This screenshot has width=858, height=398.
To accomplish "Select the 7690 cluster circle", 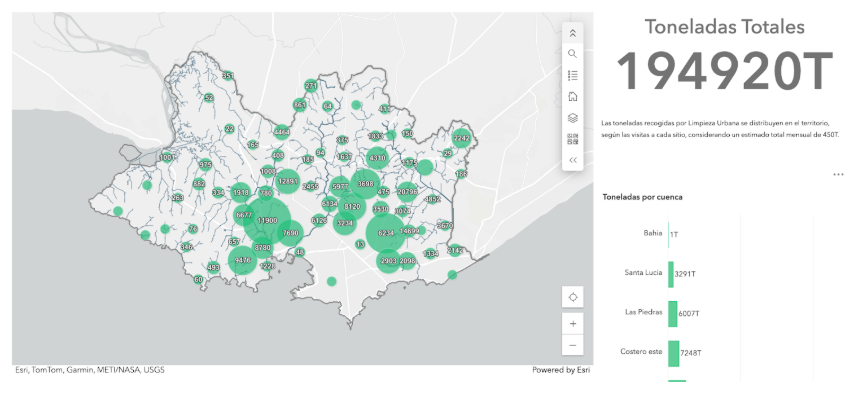I will [x=290, y=233].
